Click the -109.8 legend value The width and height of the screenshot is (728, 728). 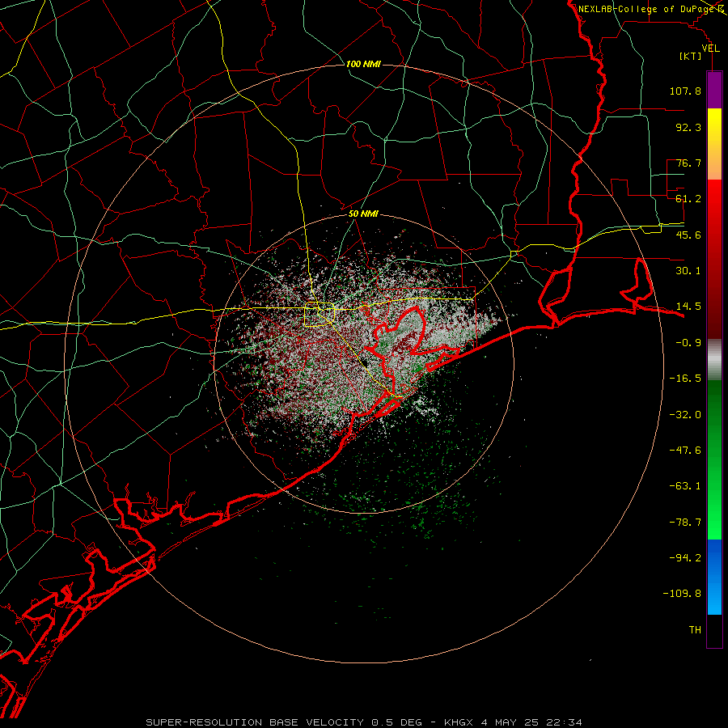click(682, 594)
